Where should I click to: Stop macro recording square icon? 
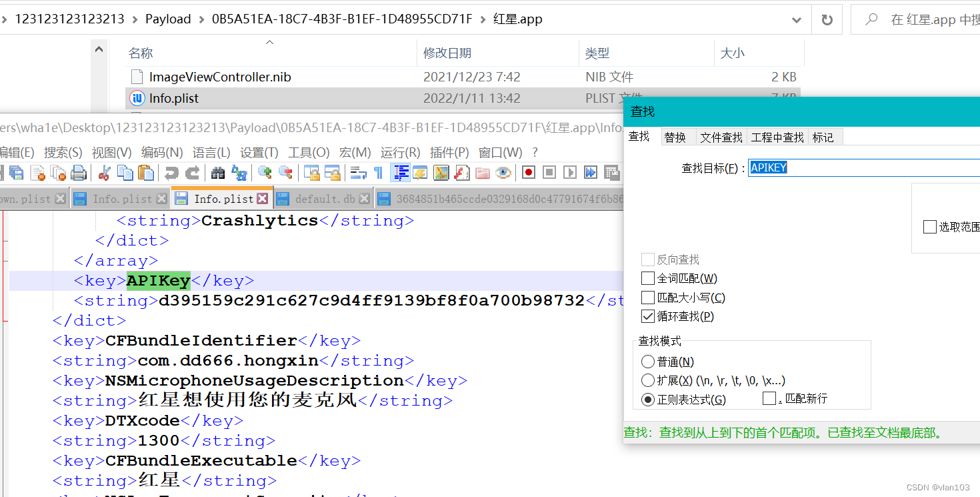click(x=549, y=173)
